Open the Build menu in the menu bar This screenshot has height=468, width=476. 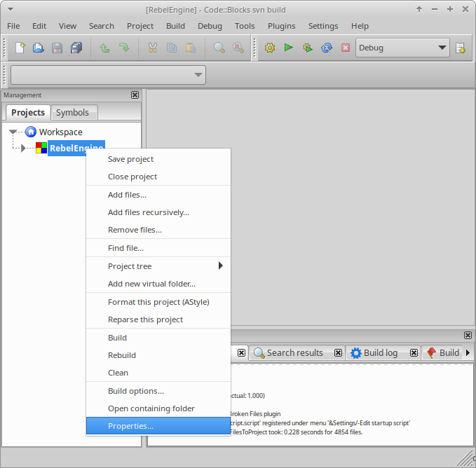click(175, 26)
